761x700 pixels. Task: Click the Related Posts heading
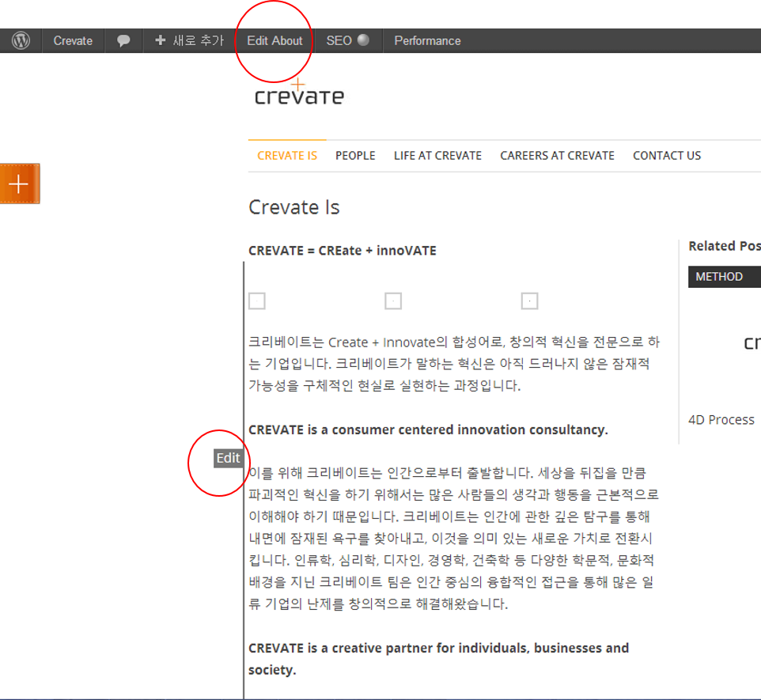[x=725, y=246]
